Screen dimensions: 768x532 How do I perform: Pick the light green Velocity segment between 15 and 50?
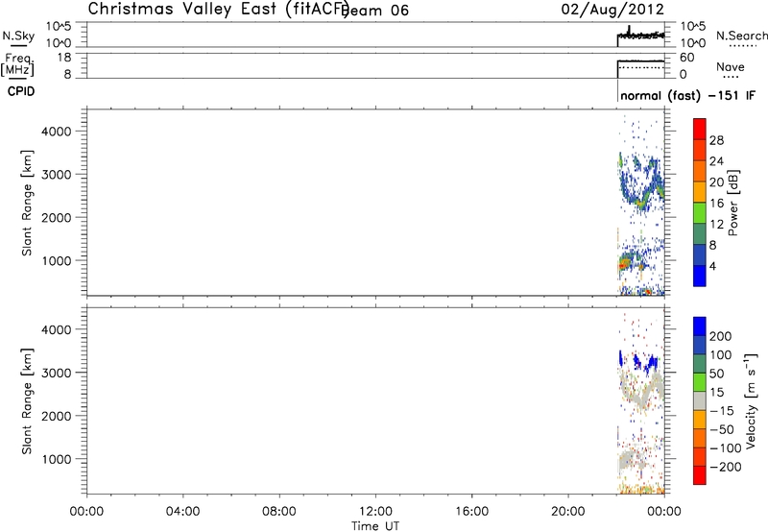(700, 382)
